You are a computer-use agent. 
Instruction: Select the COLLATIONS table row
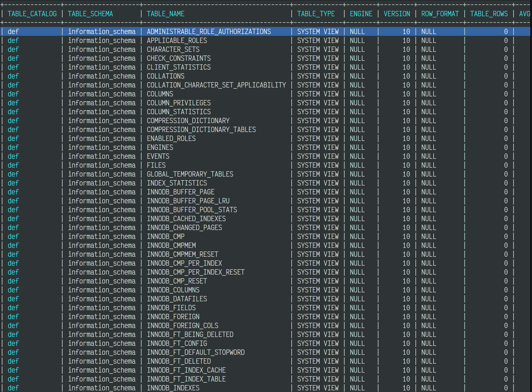[x=165, y=76]
